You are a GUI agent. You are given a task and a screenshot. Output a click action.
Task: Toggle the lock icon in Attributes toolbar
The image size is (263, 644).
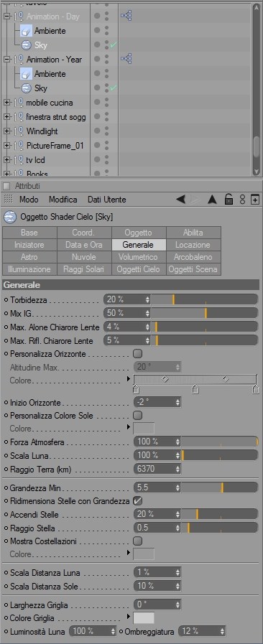(x=229, y=200)
